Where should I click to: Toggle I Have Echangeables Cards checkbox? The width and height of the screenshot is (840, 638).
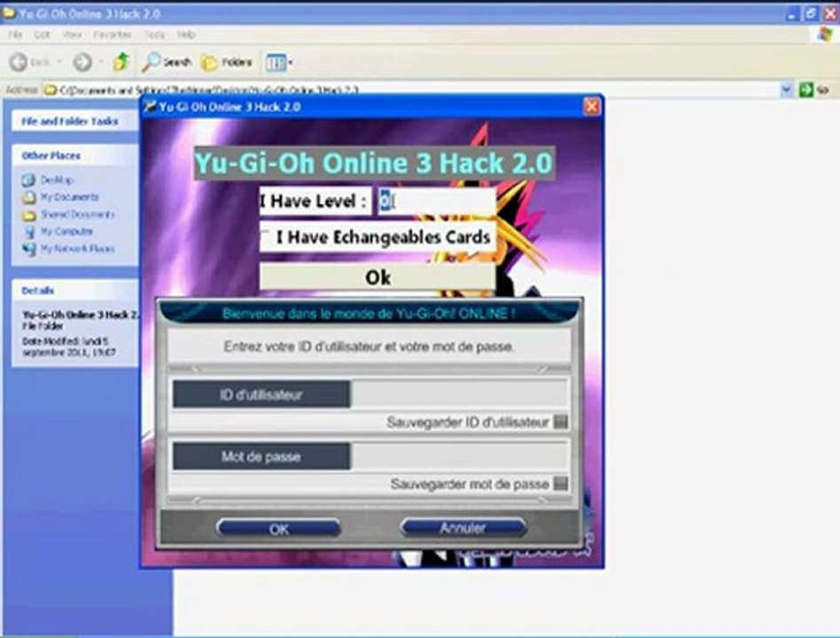point(266,236)
